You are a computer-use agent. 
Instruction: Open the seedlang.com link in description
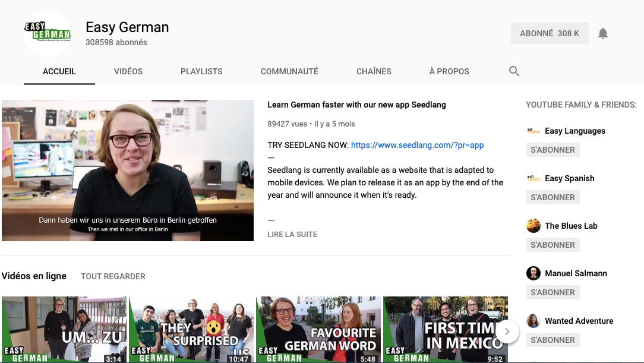417,145
